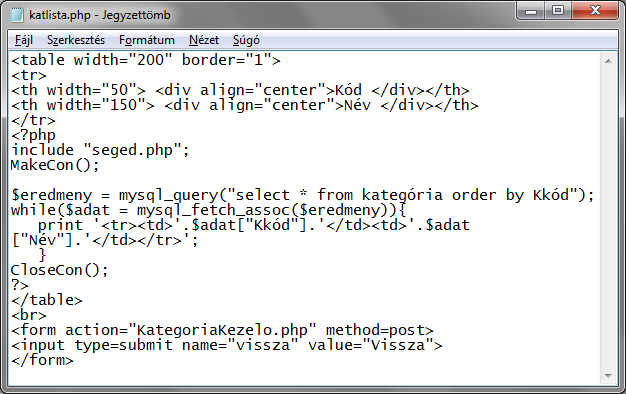Place cursor on the MakeCon(); line
Screen dimensions: 626x394
[55, 165]
